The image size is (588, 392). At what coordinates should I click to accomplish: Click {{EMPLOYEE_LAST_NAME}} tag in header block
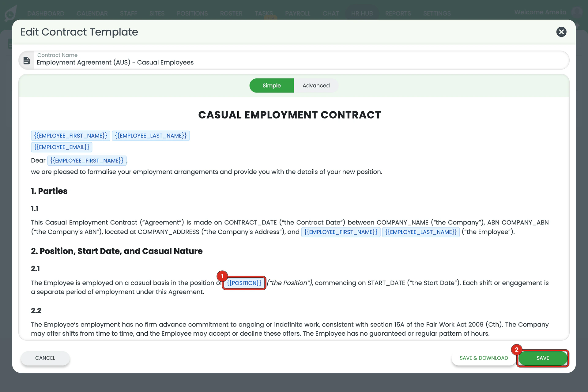[151, 136]
